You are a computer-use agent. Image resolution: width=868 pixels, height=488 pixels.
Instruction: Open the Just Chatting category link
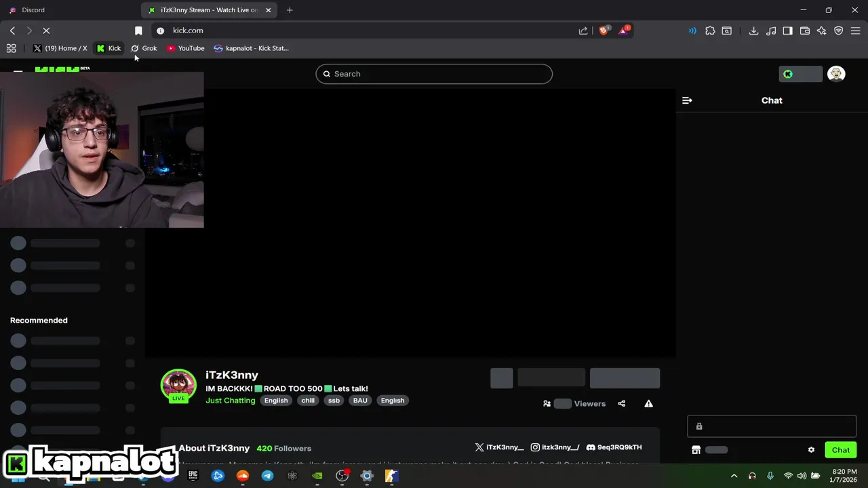coord(231,401)
